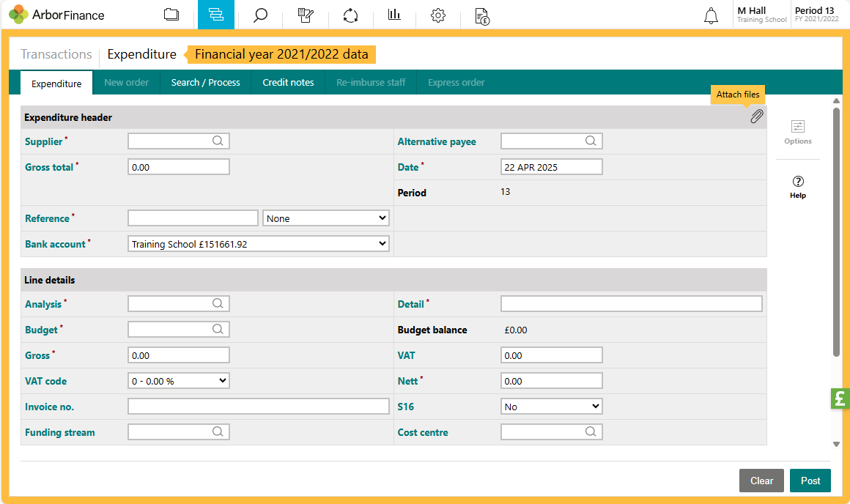
Task: Open the folder icon in top navigation
Action: (171, 15)
